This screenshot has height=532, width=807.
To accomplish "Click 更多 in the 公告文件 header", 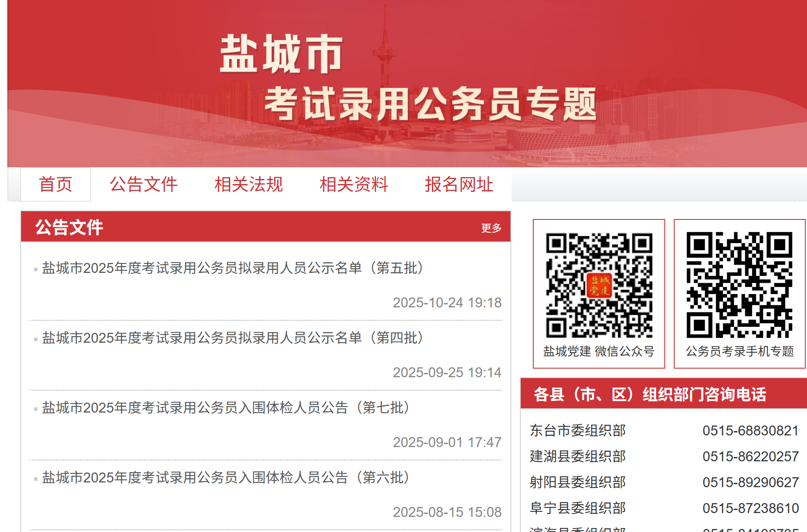I will click(491, 228).
